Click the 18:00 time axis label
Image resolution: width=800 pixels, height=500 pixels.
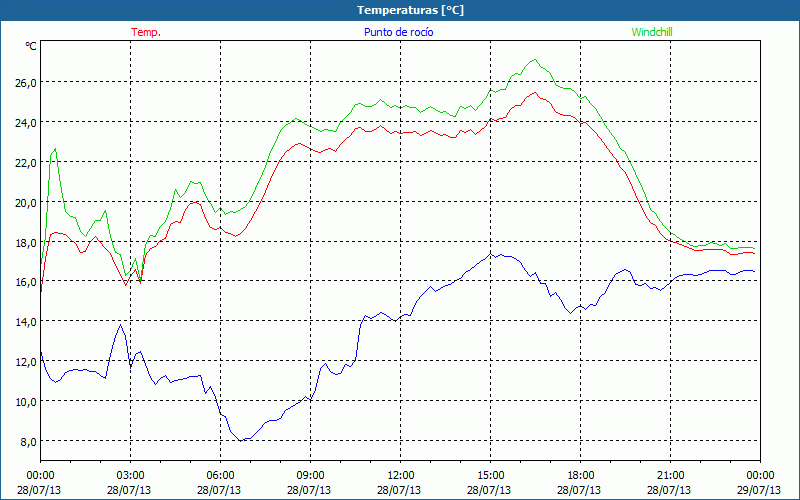tap(581, 476)
